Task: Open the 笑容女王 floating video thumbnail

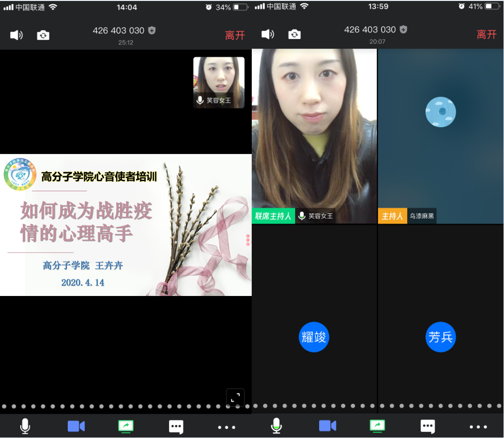Action: coord(219,82)
